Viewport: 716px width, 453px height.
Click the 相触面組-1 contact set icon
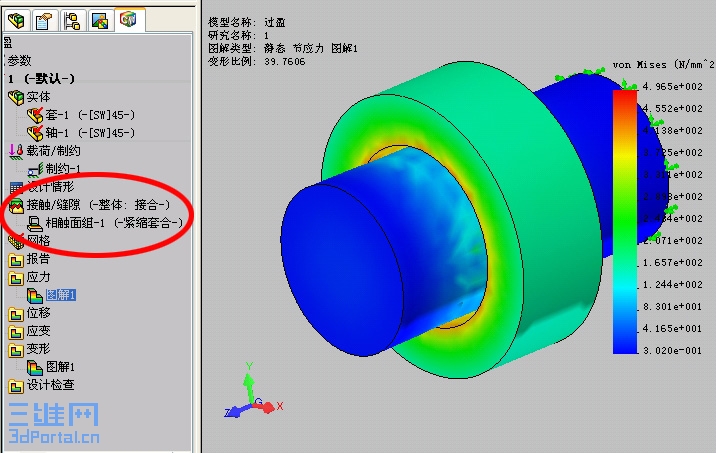[x=35, y=223]
